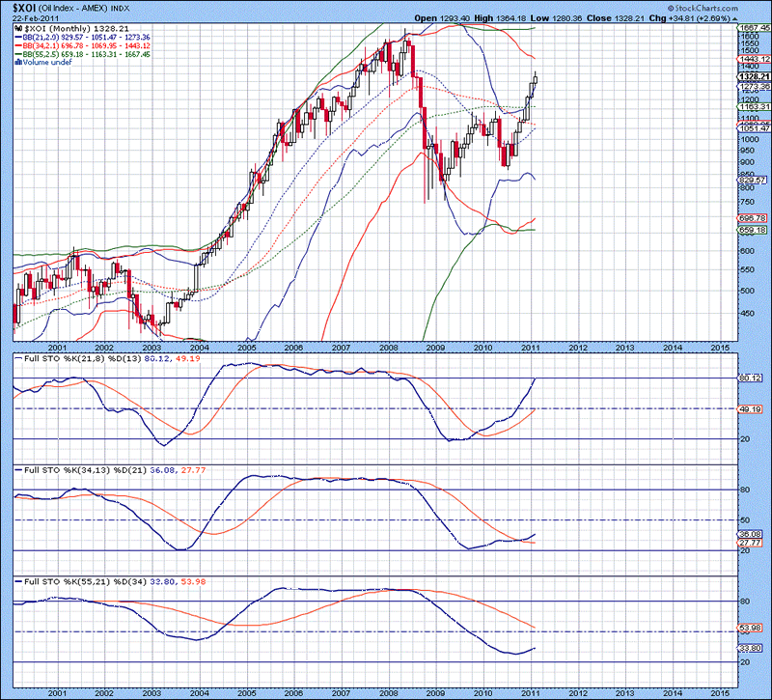Click the 1328.21 current price axis tag
The height and width of the screenshot is (700, 772).
(x=755, y=76)
